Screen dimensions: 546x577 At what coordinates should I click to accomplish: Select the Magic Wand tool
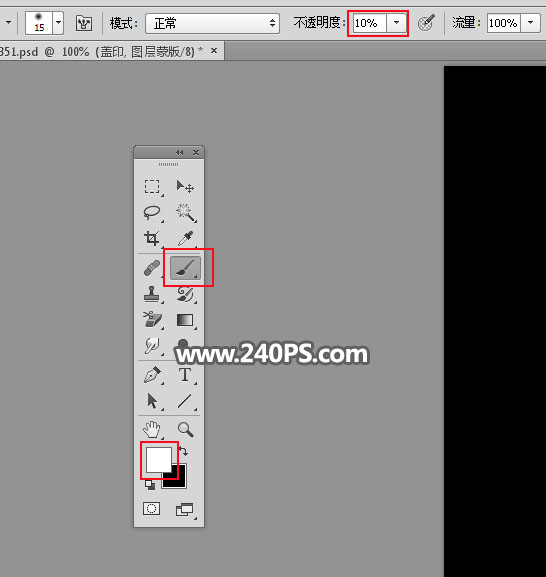(185, 213)
